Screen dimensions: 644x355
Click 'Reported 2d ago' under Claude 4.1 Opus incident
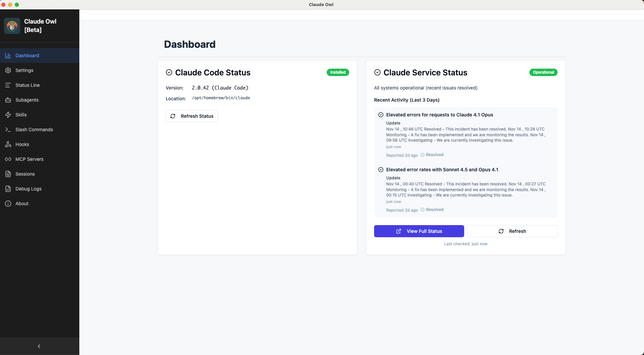402,155
